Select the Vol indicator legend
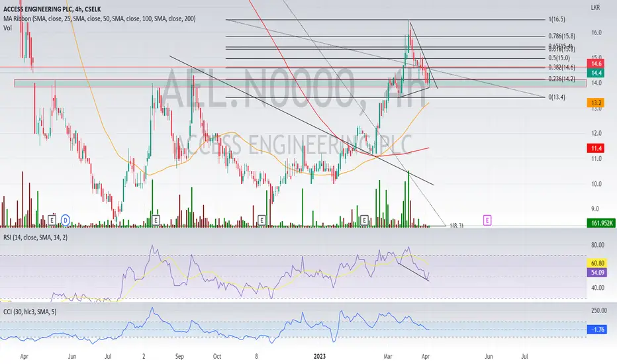Image resolution: width=617 pixels, height=364 pixels. pos(7,28)
